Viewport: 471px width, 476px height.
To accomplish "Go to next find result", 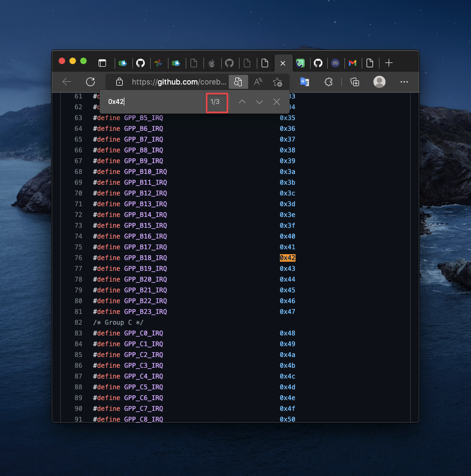I will click(259, 102).
